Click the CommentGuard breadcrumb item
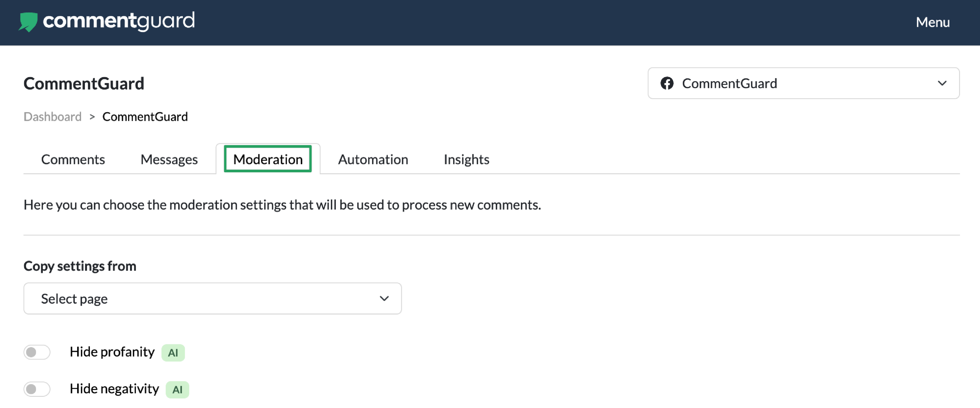The image size is (980, 408). click(x=145, y=116)
